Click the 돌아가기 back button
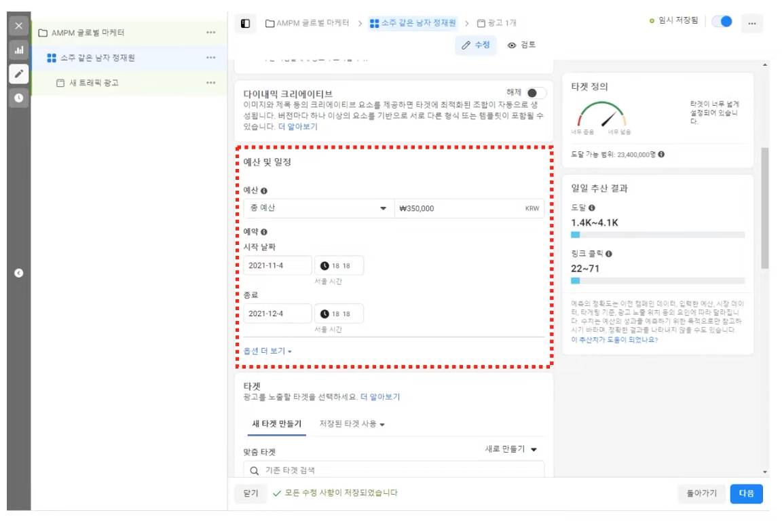The height and width of the screenshot is (532, 782). [x=701, y=493]
